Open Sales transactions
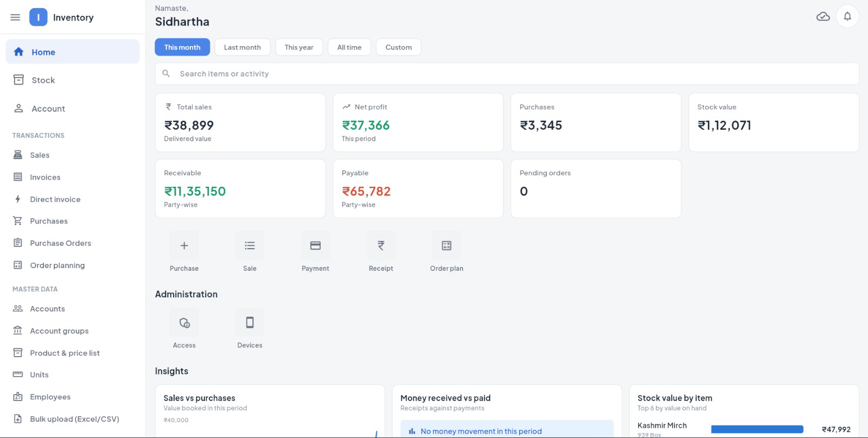868x438 pixels. 73,155
